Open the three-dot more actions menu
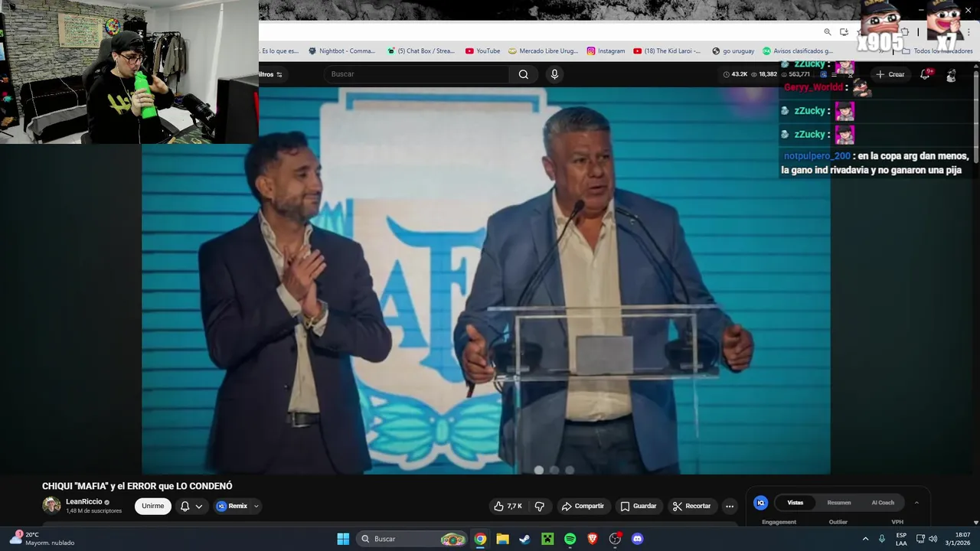This screenshot has height=551, width=980. pos(729,506)
